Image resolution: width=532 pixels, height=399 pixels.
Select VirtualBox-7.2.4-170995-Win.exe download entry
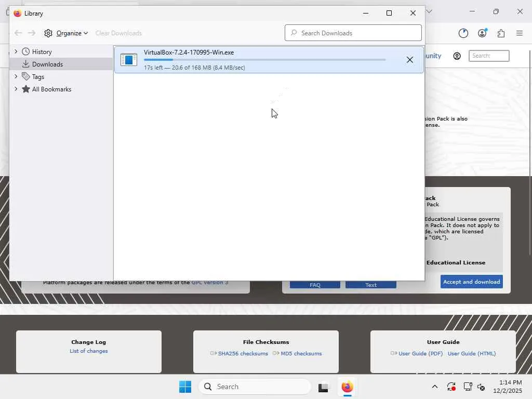(269, 60)
